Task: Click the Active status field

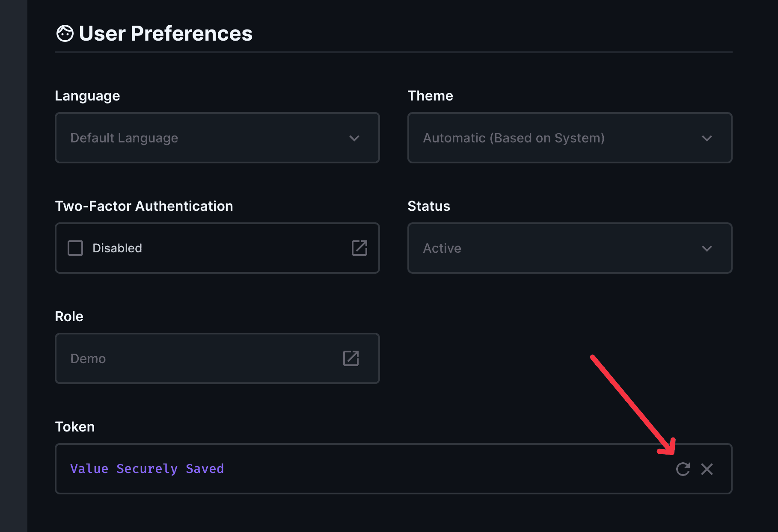Action: pyautogui.click(x=570, y=248)
